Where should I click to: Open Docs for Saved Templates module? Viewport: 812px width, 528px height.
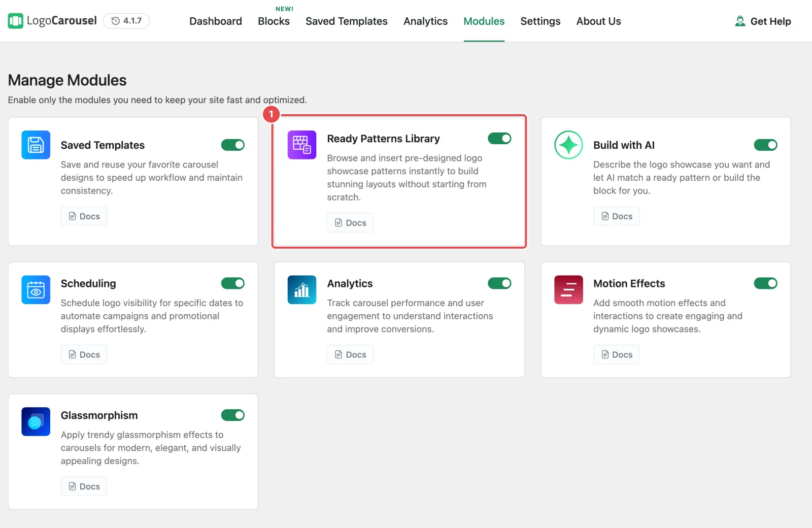tap(84, 216)
